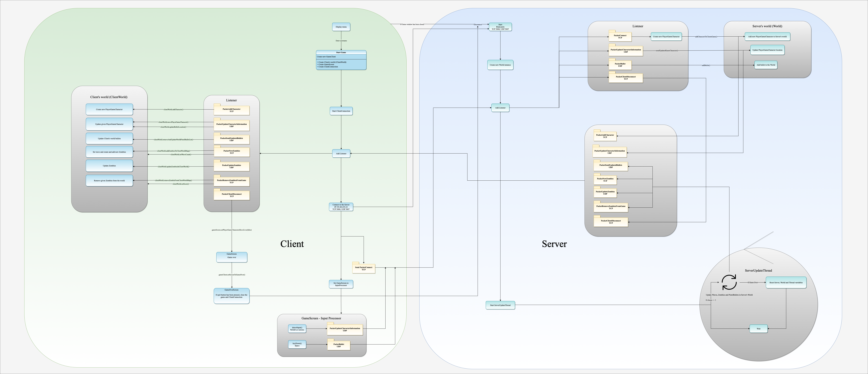
Task: Click the Update PlayerGameCharacter location node
Action: [767, 50]
